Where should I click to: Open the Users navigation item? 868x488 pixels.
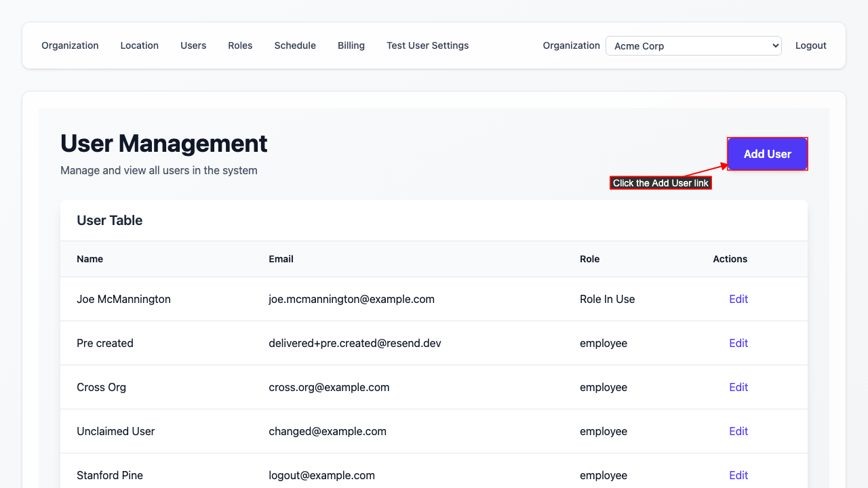click(x=193, y=45)
